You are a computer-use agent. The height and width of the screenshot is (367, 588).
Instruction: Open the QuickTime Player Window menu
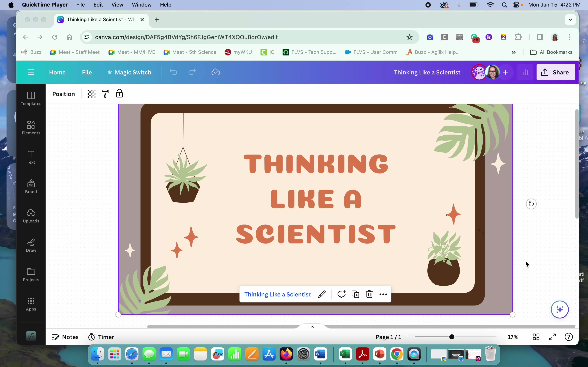tap(142, 5)
